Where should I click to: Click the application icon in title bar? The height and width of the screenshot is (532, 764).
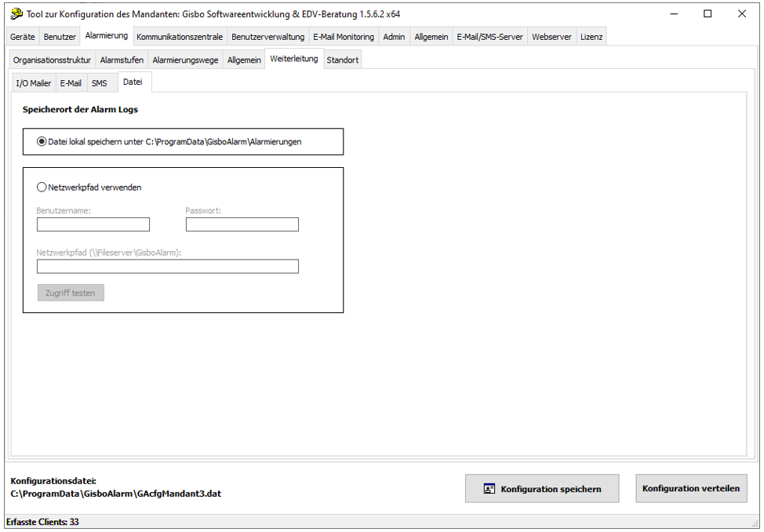[x=16, y=13]
